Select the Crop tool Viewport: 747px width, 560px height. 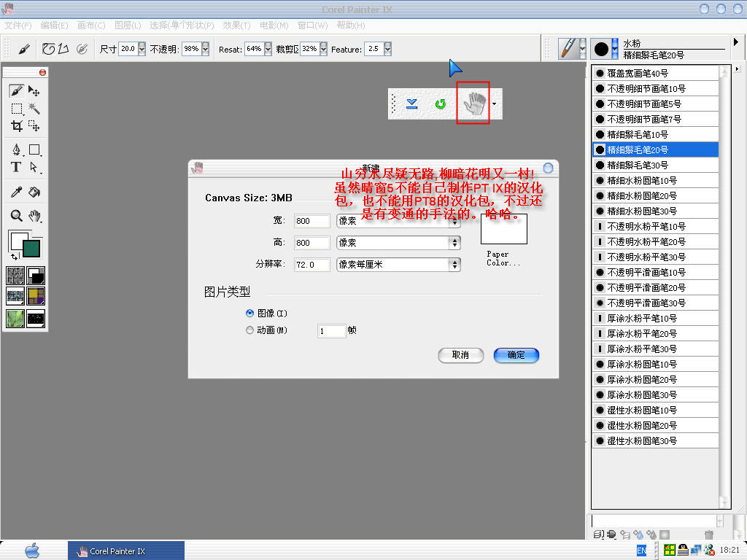tap(16, 125)
